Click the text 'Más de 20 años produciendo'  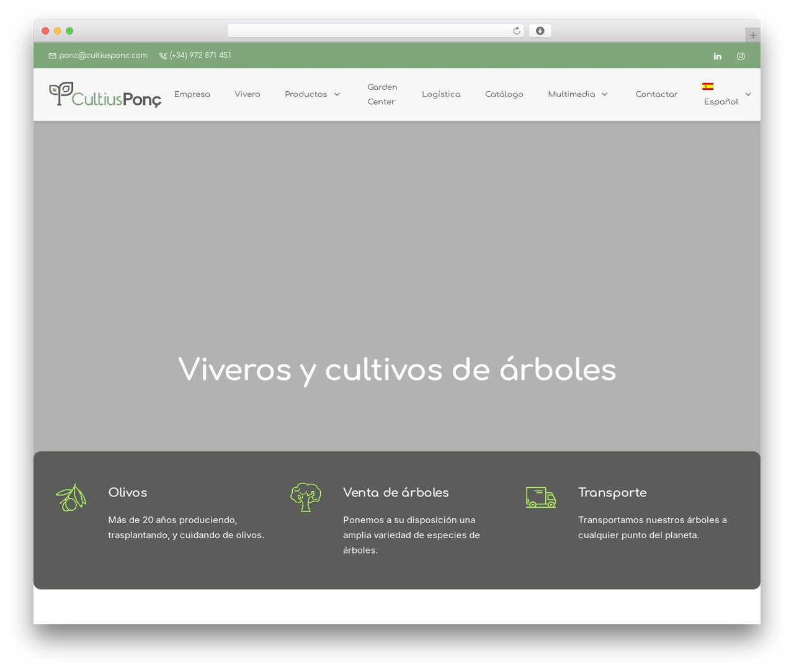click(172, 520)
